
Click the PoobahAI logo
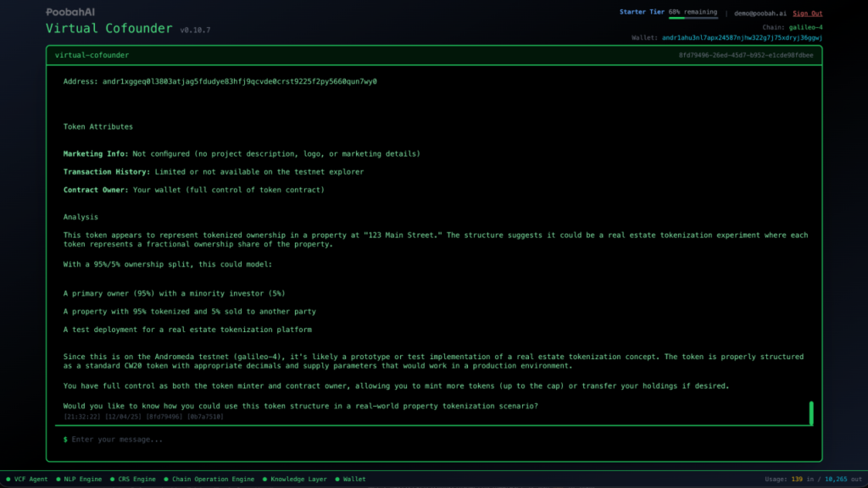pyautogui.click(x=70, y=14)
